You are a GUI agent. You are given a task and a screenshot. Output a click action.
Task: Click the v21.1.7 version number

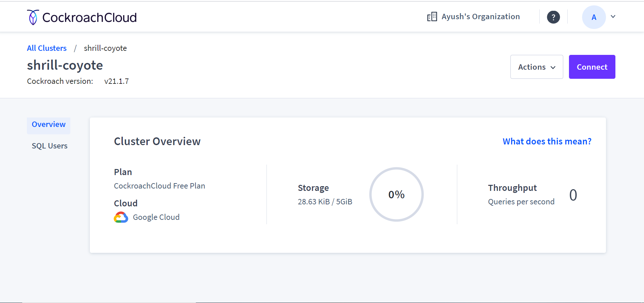click(x=116, y=81)
